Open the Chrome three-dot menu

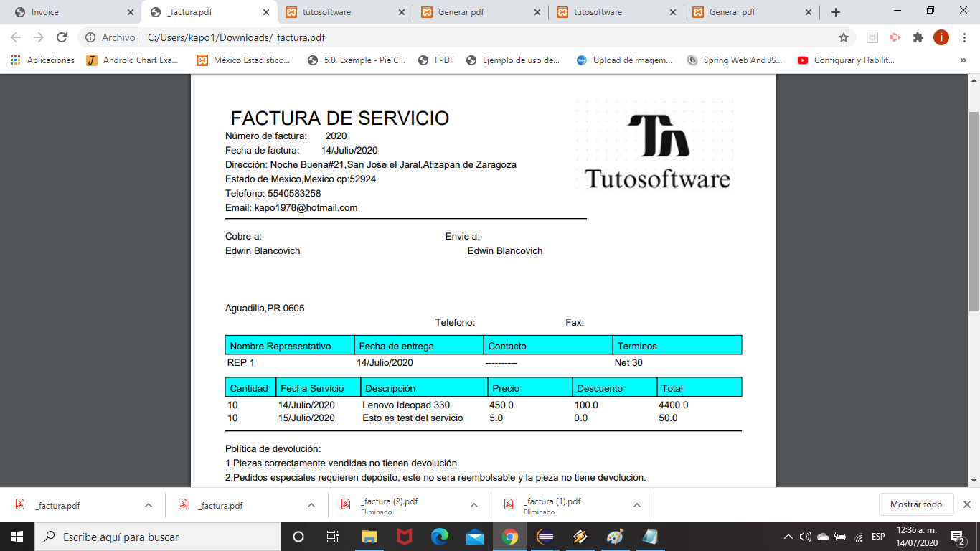point(963,37)
